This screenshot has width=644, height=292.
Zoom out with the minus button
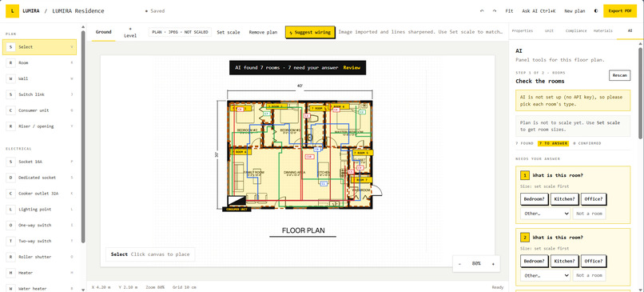(459, 264)
